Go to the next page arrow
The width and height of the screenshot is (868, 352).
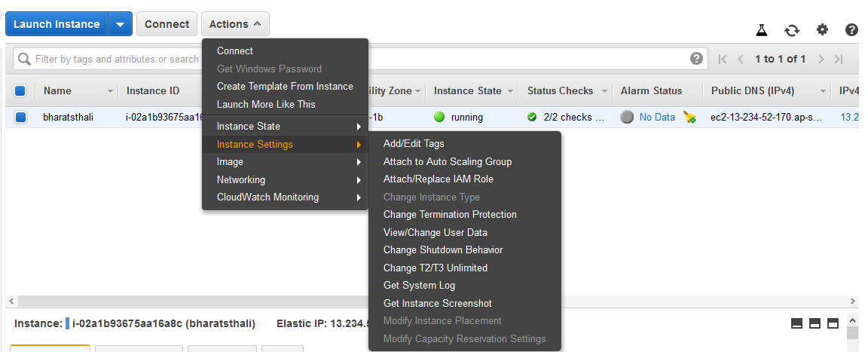[x=821, y=59]
